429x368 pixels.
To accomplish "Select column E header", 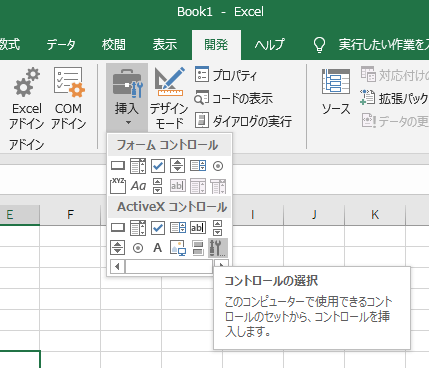I will pos(20,215).
